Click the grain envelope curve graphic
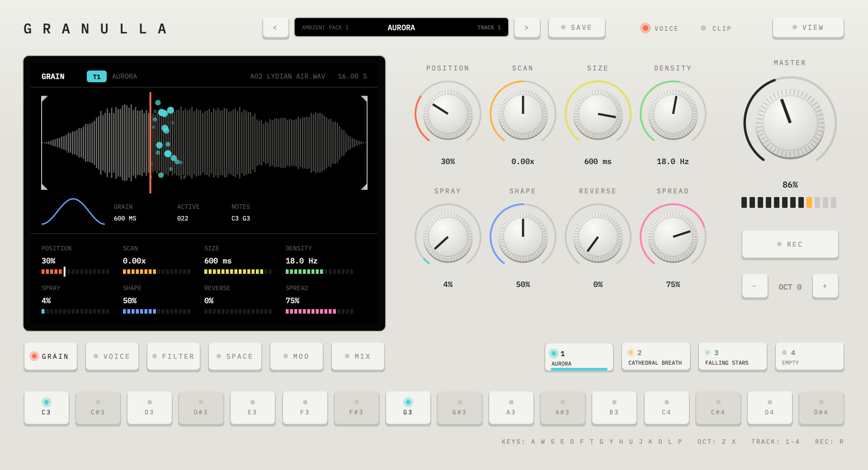Viewport: 868px width, 470px height. click(73, 211)
